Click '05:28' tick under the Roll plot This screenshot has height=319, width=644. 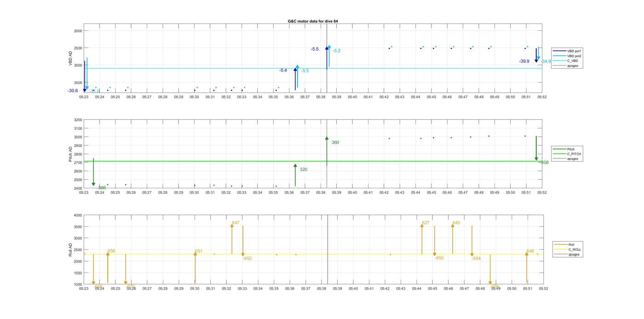(163, 289)
